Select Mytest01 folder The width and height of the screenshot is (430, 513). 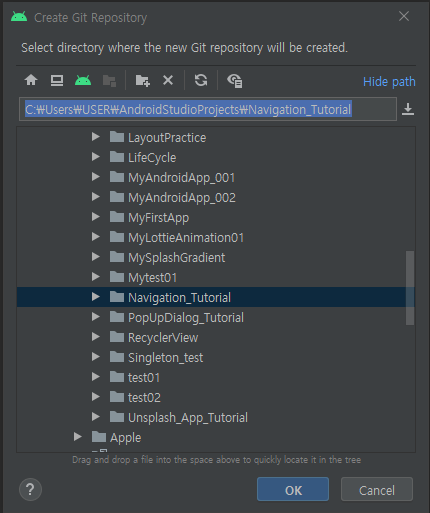(152, 278)
